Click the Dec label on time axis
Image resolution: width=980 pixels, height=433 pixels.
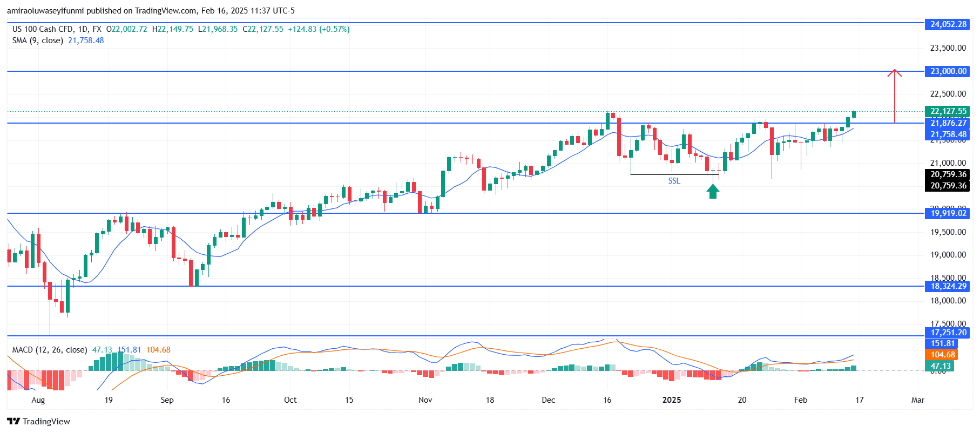pyautogui.click(x=549, y=400)
